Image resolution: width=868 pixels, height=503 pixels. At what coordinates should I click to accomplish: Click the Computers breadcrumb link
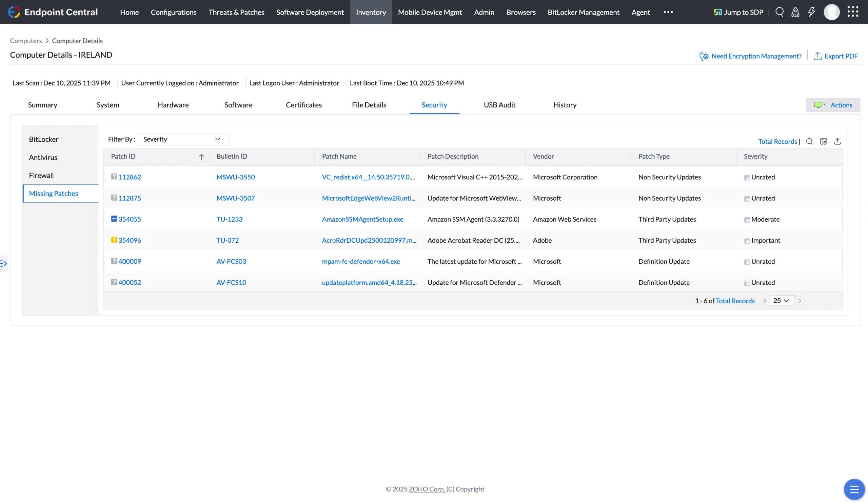click(26, 41)
